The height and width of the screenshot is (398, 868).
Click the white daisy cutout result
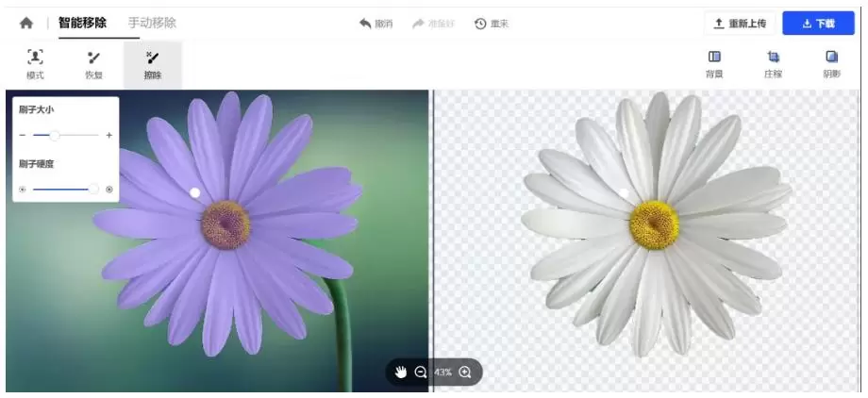pyautogui.click(x=656, y=224)
